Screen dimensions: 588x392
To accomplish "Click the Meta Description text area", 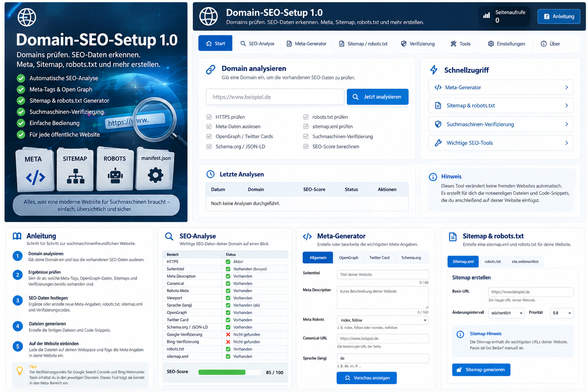I will pos(383,297).
